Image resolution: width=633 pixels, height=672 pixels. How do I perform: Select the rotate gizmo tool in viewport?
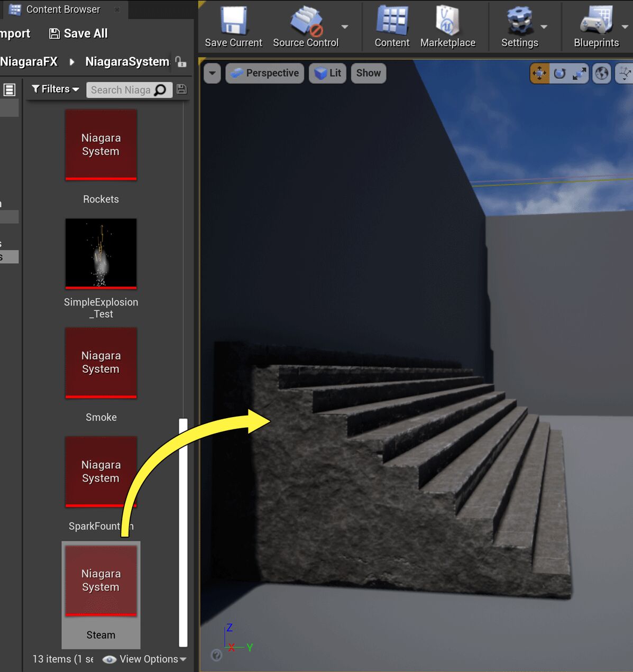(x=559, y=73)
